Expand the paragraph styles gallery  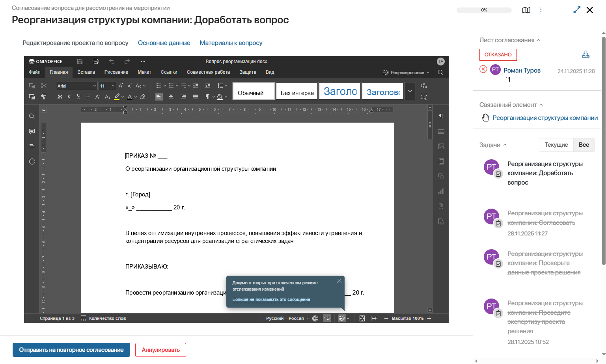(x=410, y=91)
